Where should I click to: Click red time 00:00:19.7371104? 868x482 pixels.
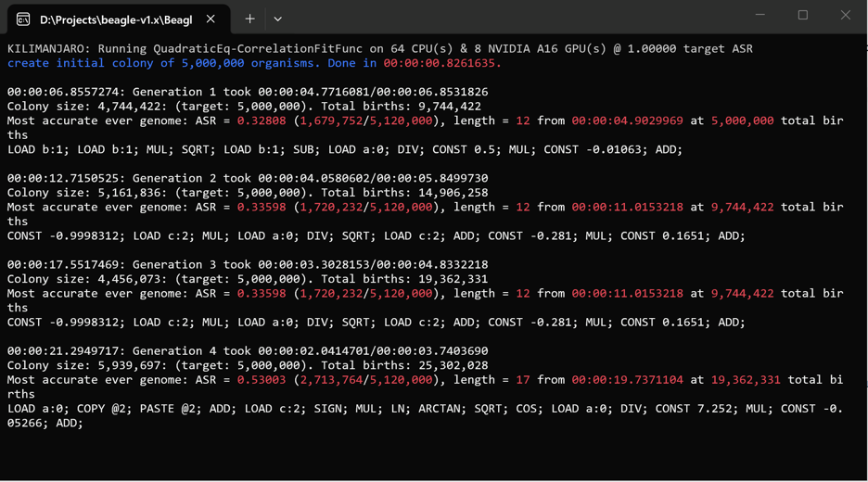(627, 380)
